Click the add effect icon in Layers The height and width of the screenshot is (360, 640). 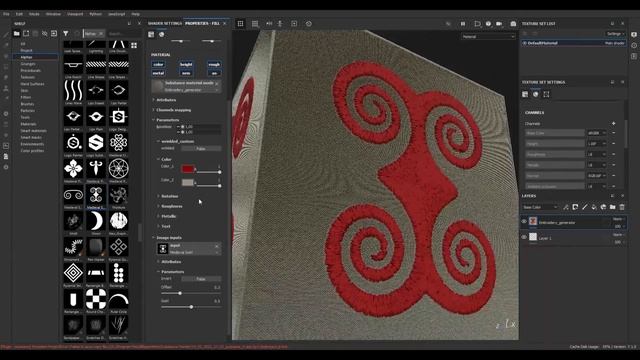pyautogui.click(x=566, y=207)
